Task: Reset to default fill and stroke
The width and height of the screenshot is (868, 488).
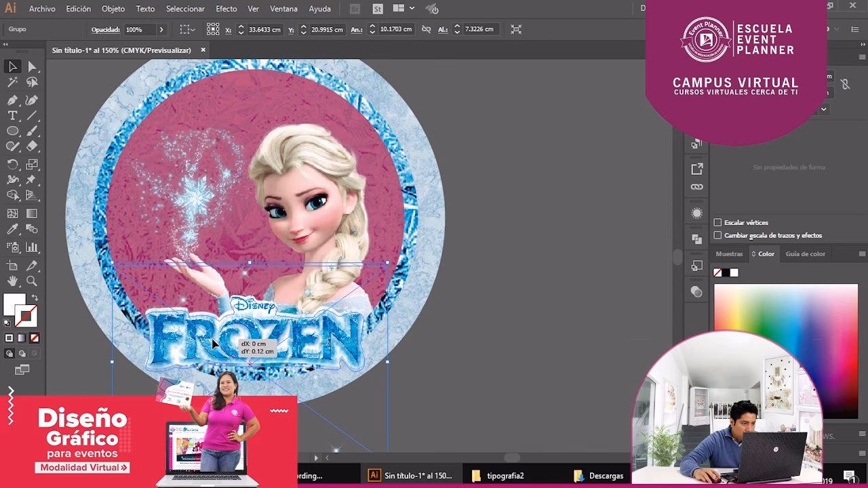Action: pyautogui.click(x=7, y=323)
